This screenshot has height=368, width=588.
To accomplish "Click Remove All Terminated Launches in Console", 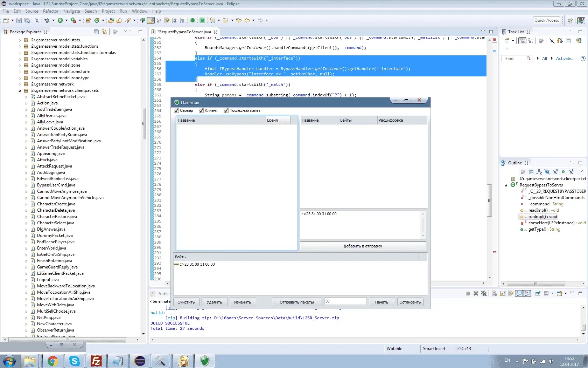I will pyautogui.click(x=484, y=293).
